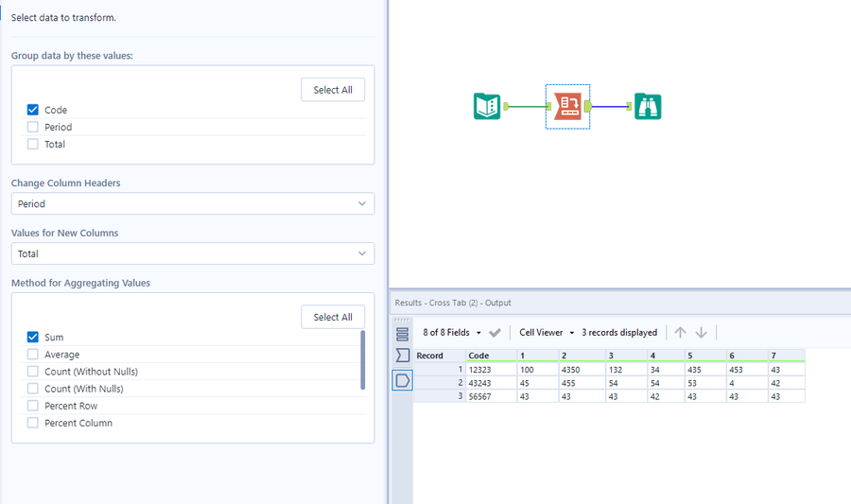Enable Percent Column aggregation method

(x=32, y=423)
